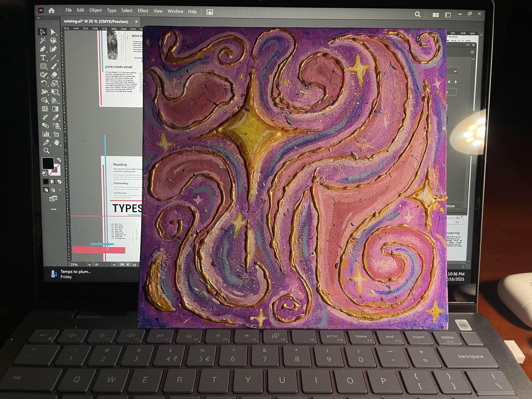The image size is (532, 399).
Task: Swap fill and stroke colors arrow
Action: pyautogui.click(x=59, y=160)
